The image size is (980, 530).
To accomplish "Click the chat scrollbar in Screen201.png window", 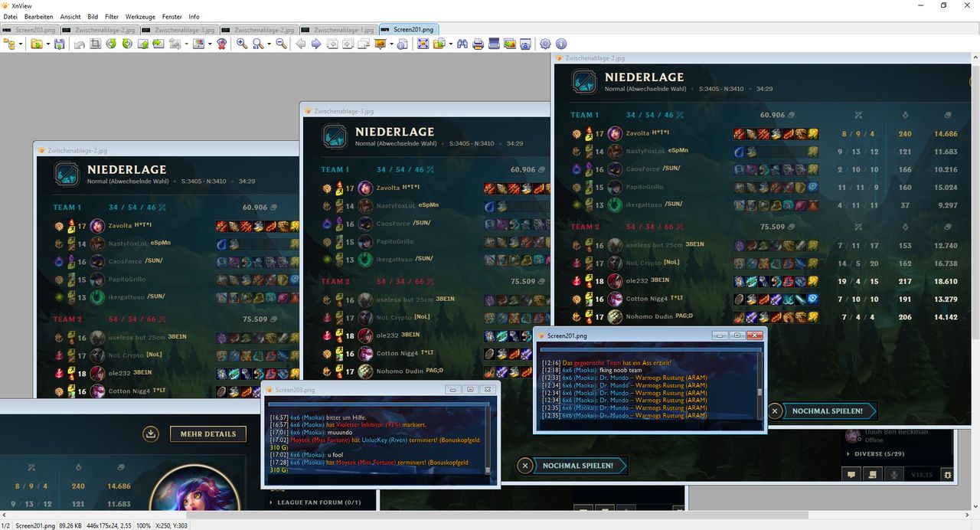I will pyautogui.click(x=759, y=388).
